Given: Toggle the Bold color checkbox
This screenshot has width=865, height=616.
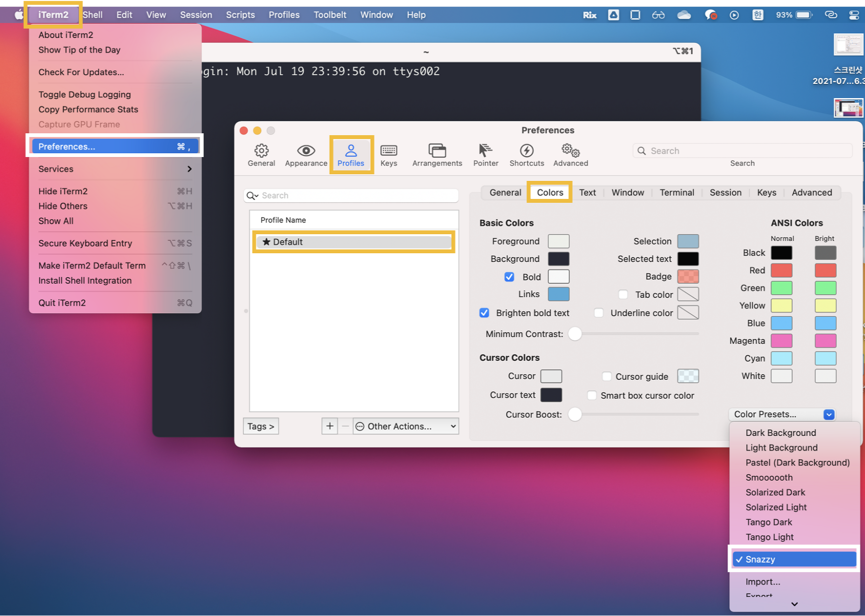Looking at the screenshot, I should click(x=509, y=277).
